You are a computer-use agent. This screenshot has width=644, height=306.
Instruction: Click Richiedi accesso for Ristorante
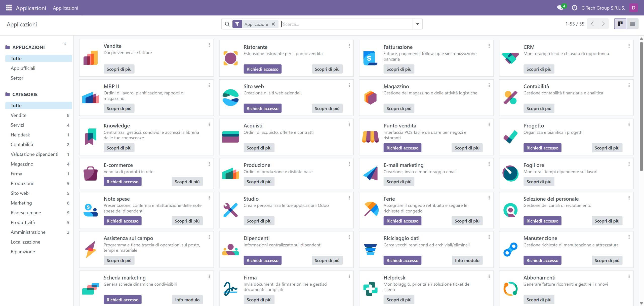pyautogui.click(x=262, y=69)
